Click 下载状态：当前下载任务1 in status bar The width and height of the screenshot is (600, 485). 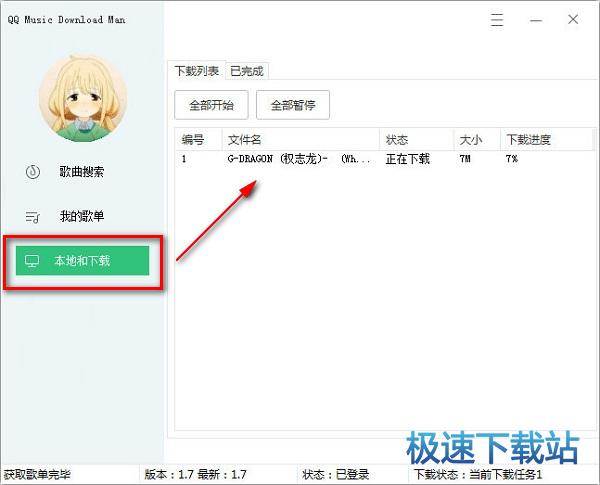(478, 475)
